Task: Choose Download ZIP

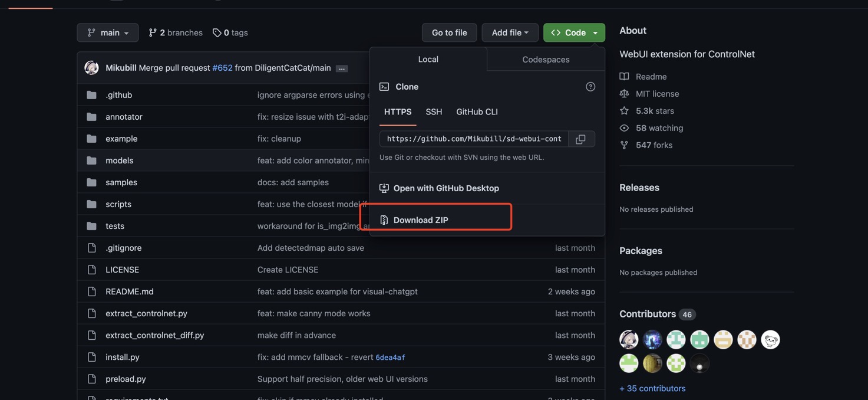Action: (x=421, y=220)
